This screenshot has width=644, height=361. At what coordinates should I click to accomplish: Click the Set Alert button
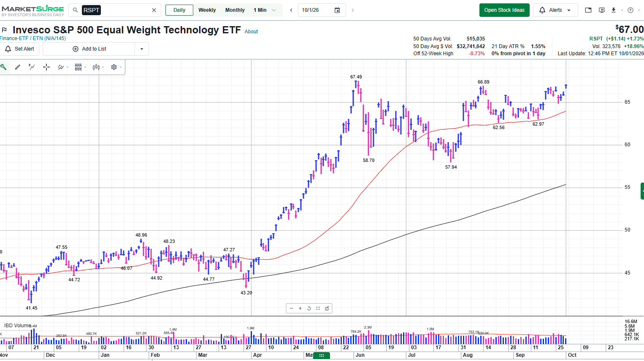pos(20,49)
